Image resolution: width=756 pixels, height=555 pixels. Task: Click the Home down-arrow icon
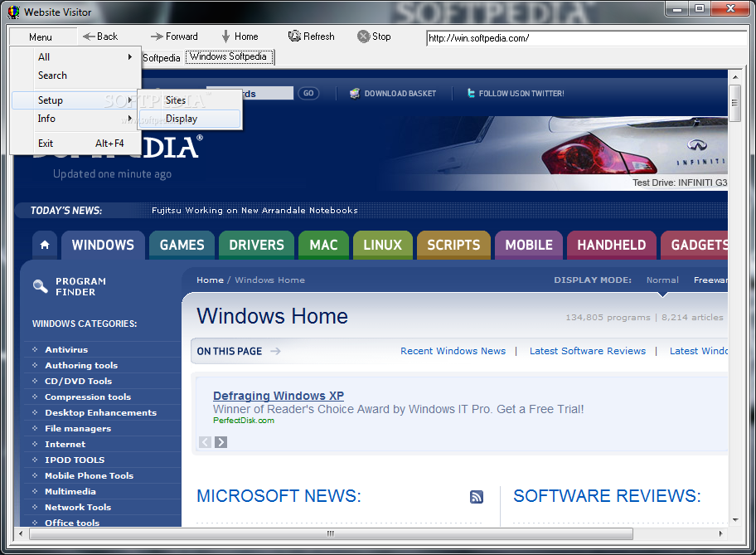click(225, 37)
